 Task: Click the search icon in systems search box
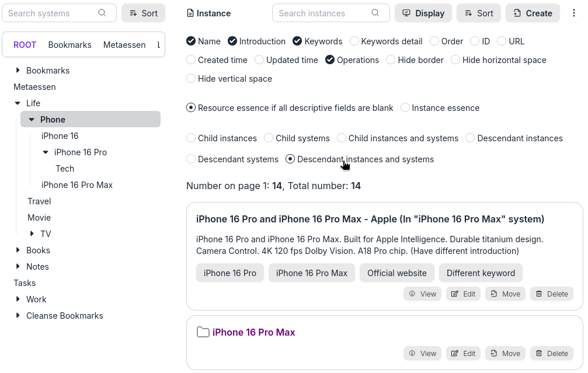tap(102, 13)
